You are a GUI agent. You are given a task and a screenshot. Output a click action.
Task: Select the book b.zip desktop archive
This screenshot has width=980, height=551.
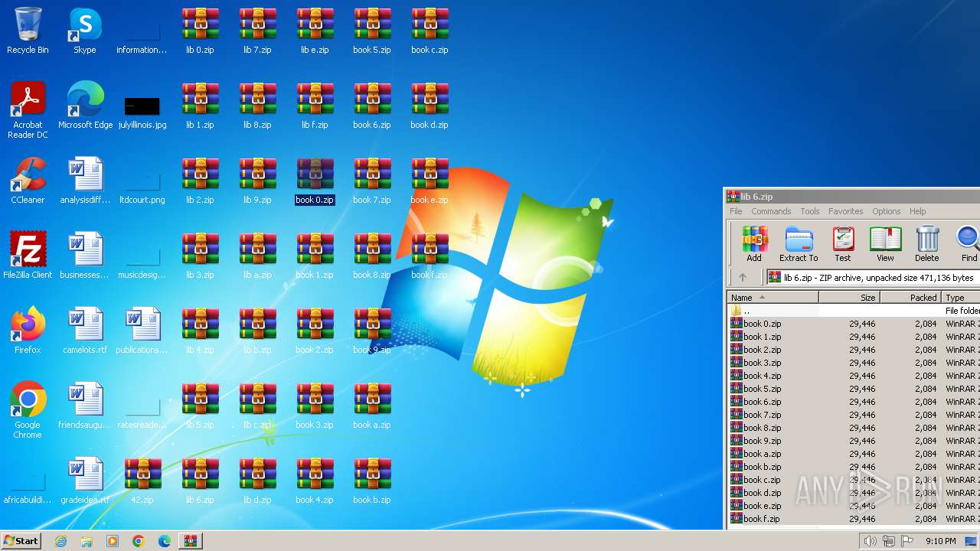click(372, 481)
